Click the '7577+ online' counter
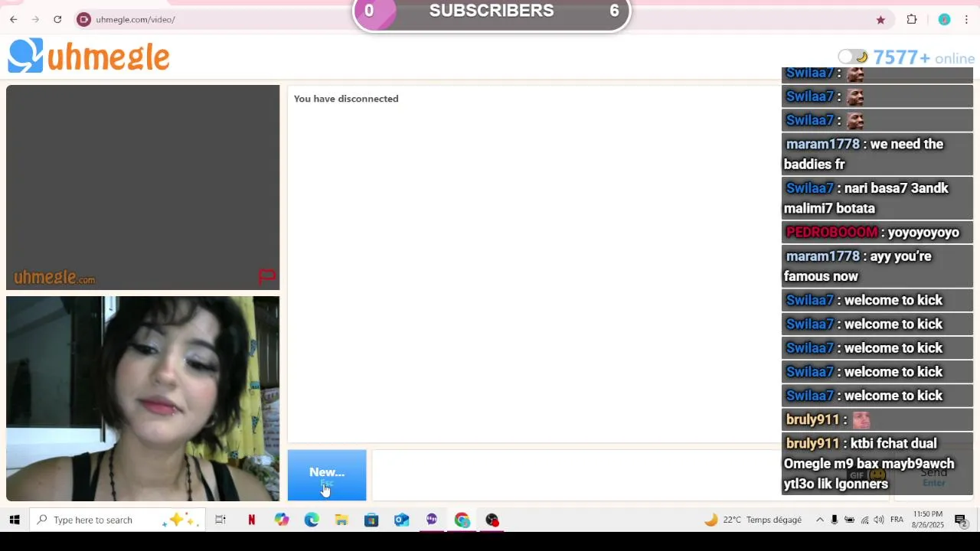980x551 pixels. [x=923, y=57]
